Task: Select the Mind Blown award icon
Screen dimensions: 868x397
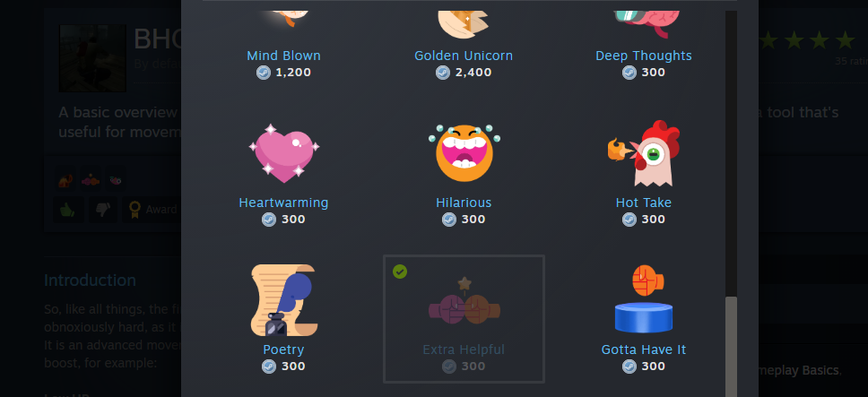Action: click(x=284, y=20)
